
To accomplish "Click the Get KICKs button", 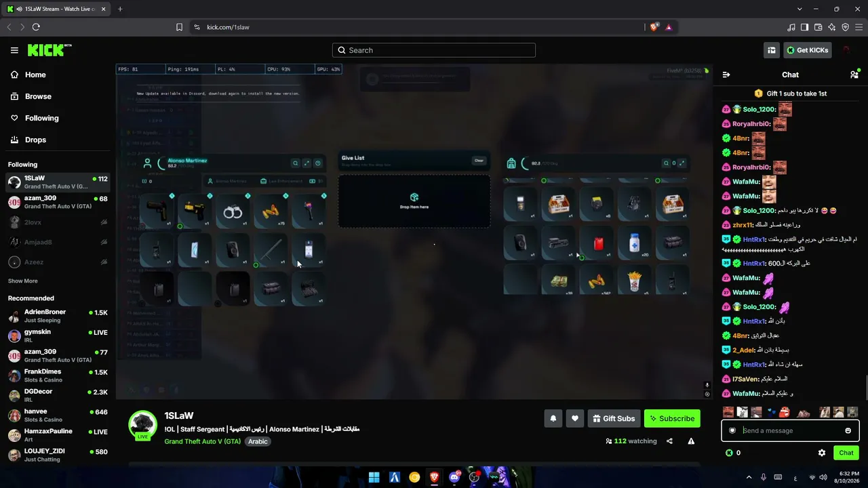I will pyautogui.click(x=807, y=50).
